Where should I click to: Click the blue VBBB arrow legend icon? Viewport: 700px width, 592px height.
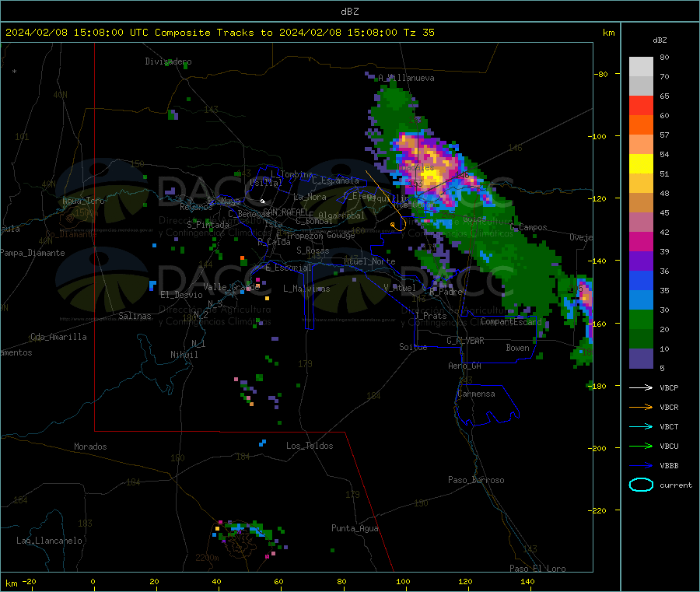(641, 465)
